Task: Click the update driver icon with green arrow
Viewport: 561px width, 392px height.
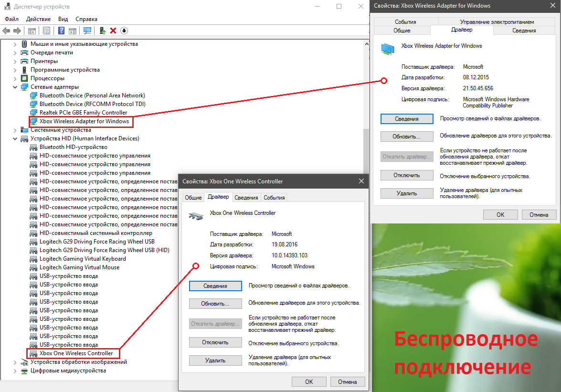Action: 102,31
